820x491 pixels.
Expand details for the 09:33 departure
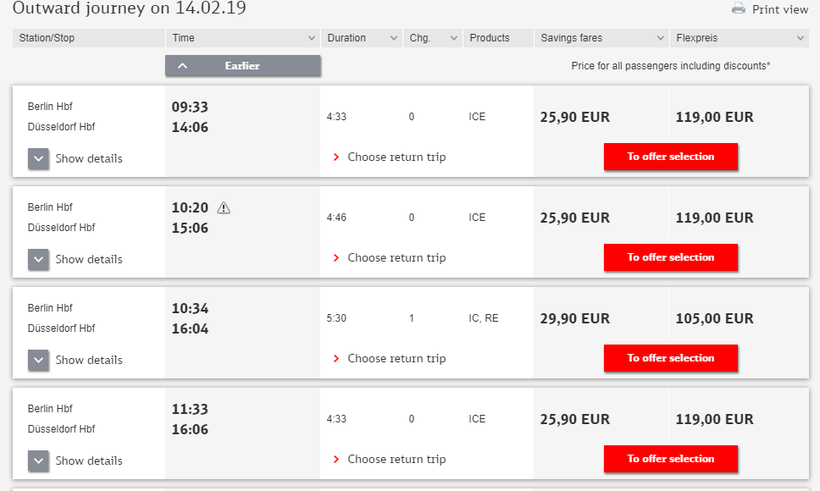39,158
